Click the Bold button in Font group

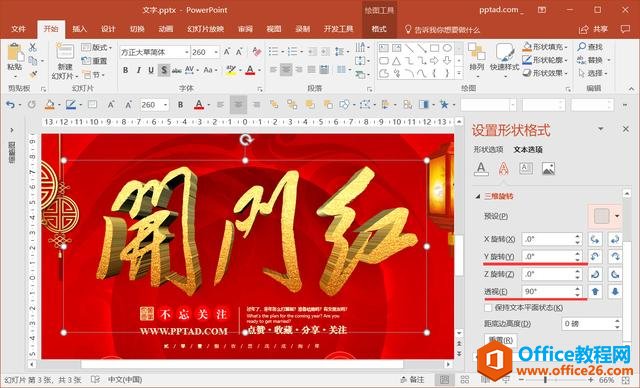[x=125, y=70]
